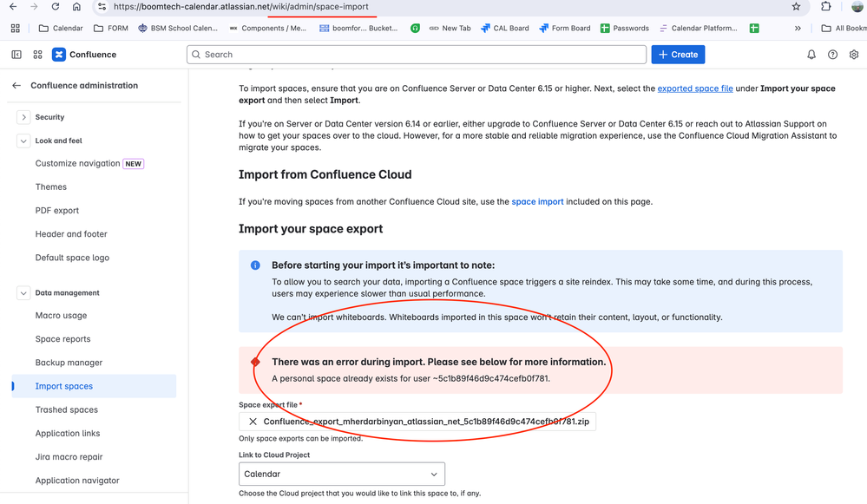Collapse the Look and feel section
The image size is (867, 504).
pos(23,141)
